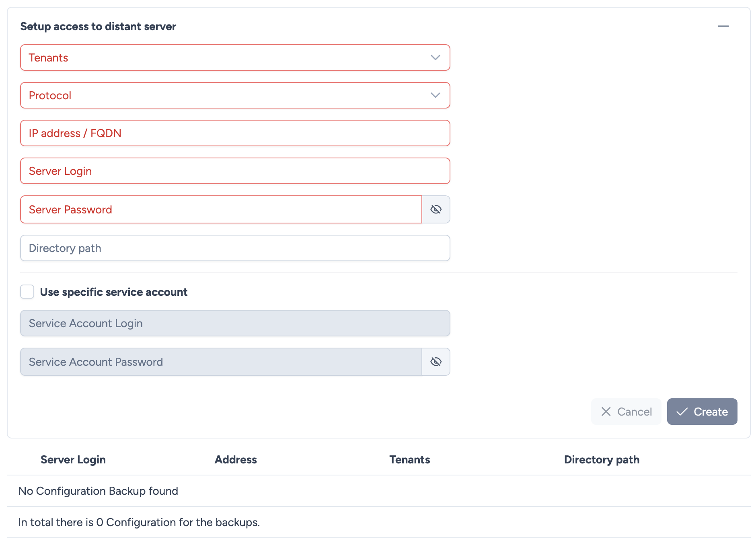Click the Create button

702,412
